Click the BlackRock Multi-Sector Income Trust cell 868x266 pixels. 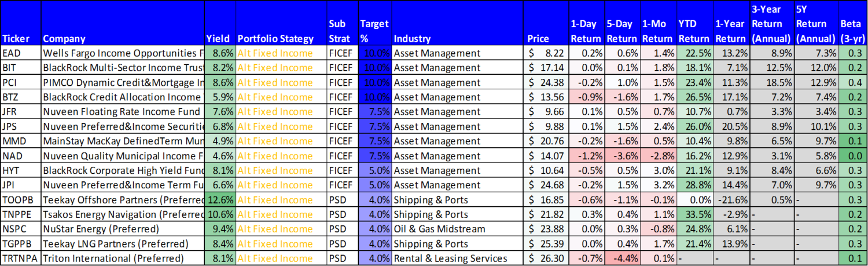(123, 68)
